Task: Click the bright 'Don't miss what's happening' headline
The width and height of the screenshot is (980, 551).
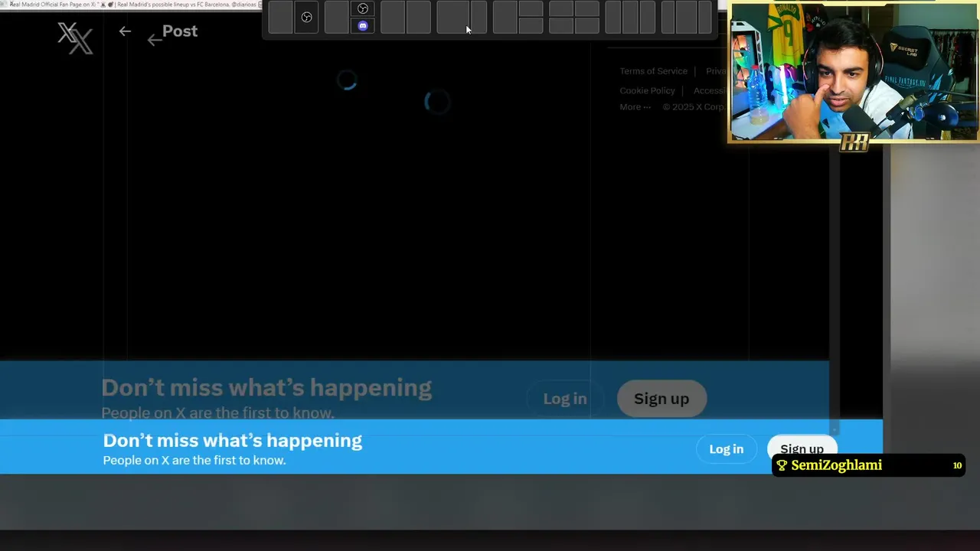Action: coord(233,441)
